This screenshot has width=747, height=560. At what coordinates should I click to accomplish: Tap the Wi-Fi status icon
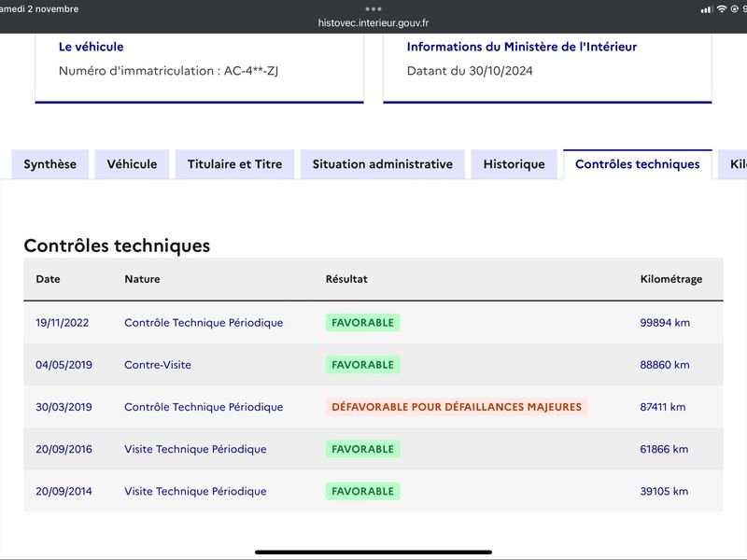pyautogui.click(x=721, y=9)
